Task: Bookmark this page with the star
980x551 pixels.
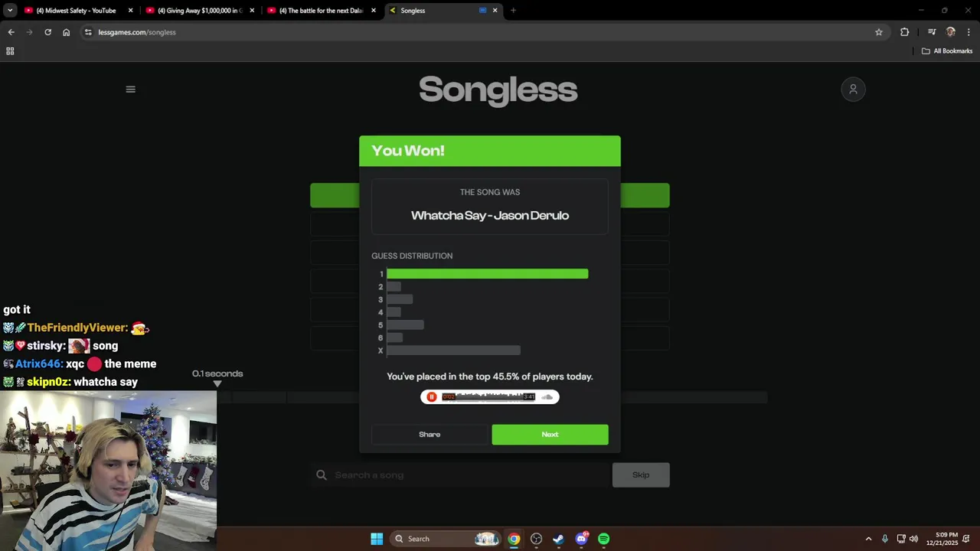Action: click(879, 32)
